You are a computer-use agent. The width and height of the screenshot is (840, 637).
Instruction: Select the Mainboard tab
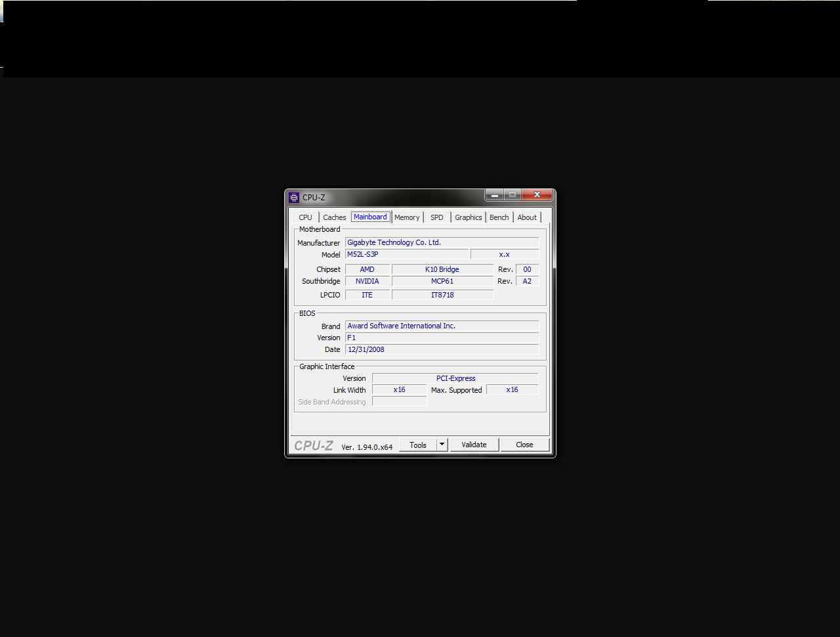[x=370, y=217]
